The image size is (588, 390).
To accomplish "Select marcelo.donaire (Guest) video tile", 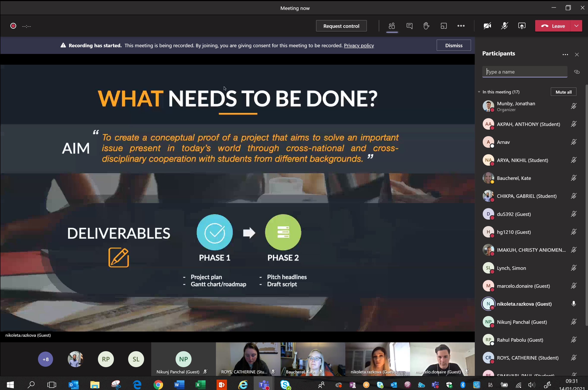I will click(442, 359).
